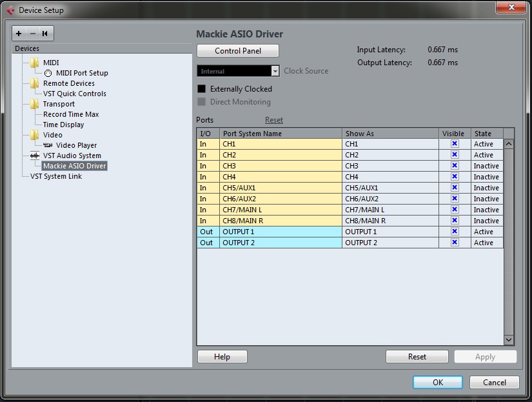Click Show As cell for CH8/MAIN R
The height and width of the screenshot is (402, 532).
(x=391, y=221)
